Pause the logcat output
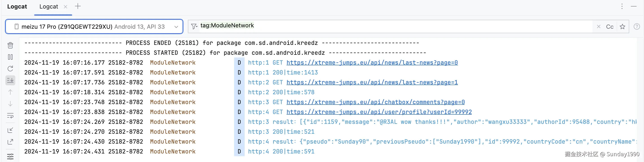The height and width of the screenshot is (162, 644). coord(10,57)
